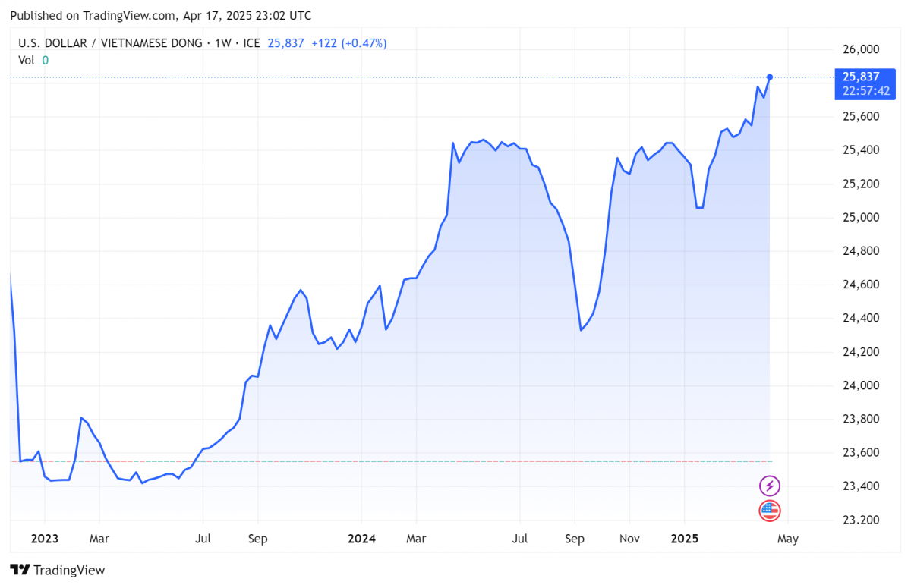This screenshot has width=911, height=588.
Task: Click the +0.47% change percentage
Action: click(x=364, y=43)
